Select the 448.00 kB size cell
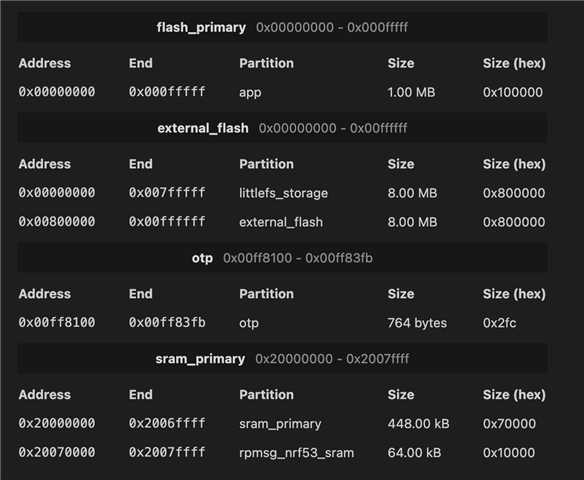 (418, 424)
